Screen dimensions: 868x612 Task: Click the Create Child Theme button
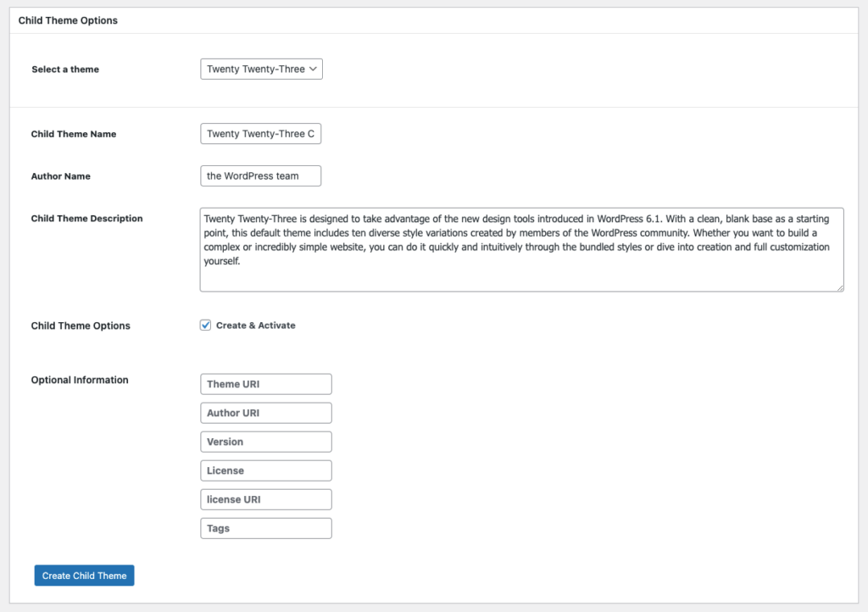point(84,575)
